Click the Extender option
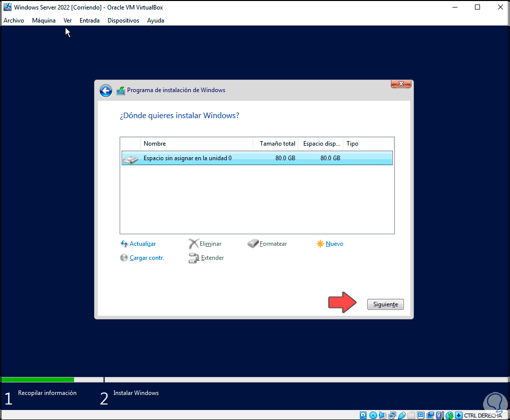The image size is (510, 420). pyautogui.click(x=212, y=258)
